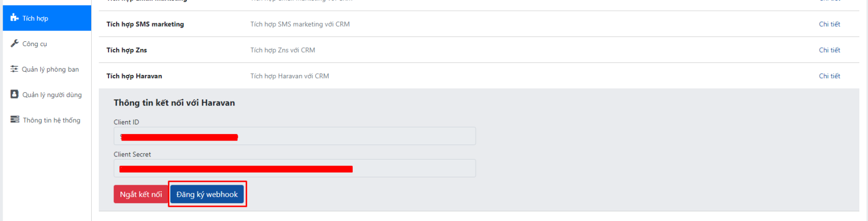Viewport: 868px width, 221px height.
Task: Open Chi tiết for SMS marketing
Action: tap(829, 24)
